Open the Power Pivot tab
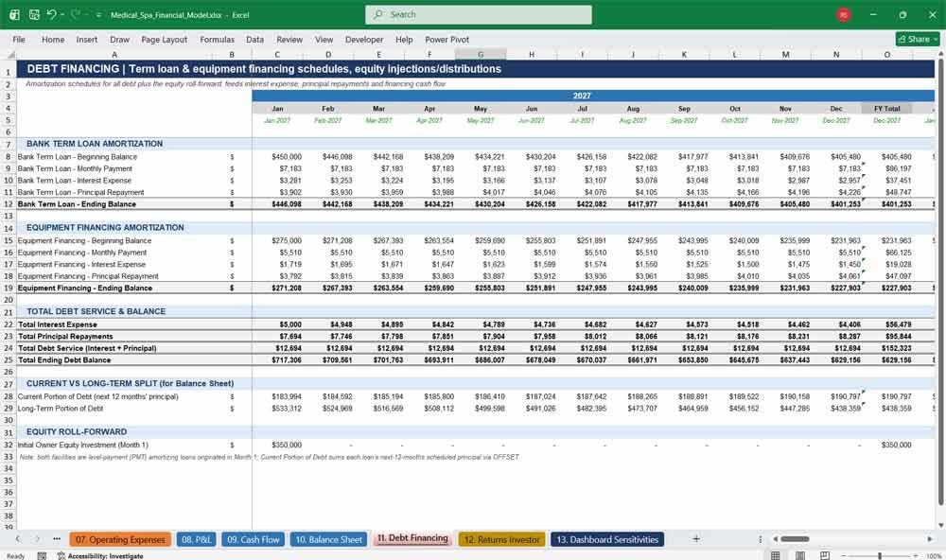 tap(447, 39)
